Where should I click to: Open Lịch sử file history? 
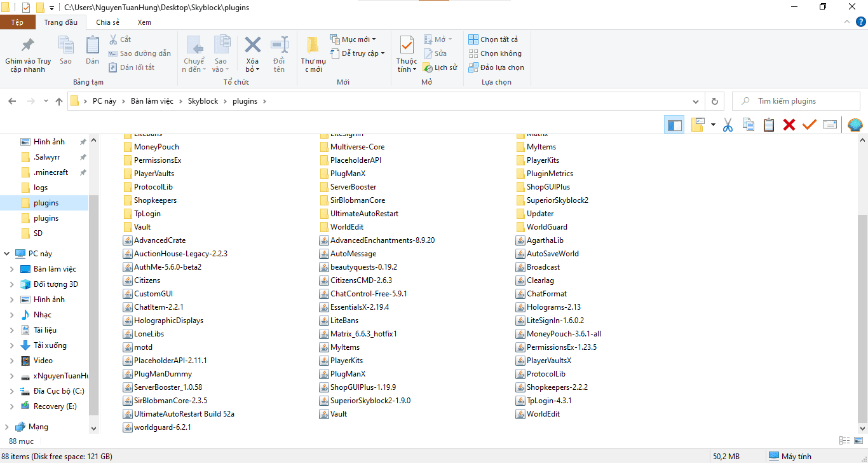[x=440, y=67]
